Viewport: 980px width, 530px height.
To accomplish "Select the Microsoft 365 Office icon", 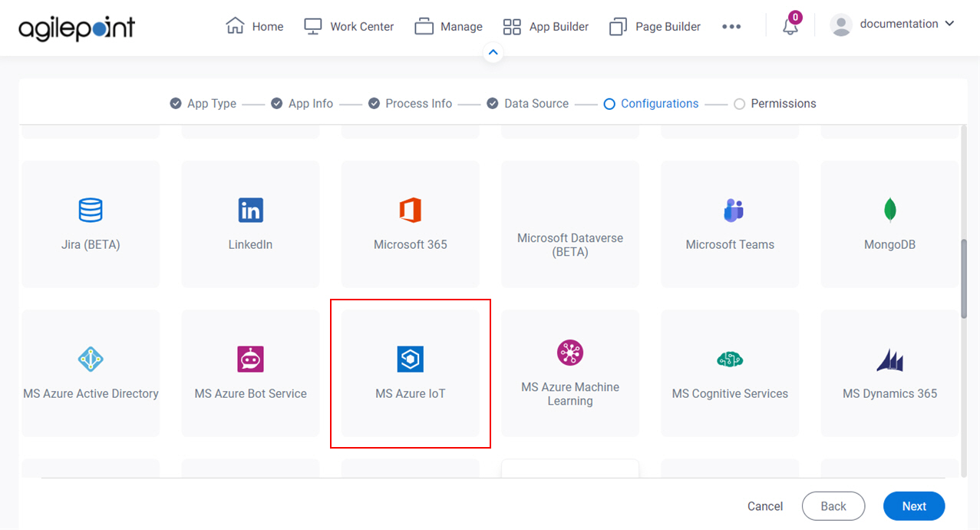I will point(411,210).
